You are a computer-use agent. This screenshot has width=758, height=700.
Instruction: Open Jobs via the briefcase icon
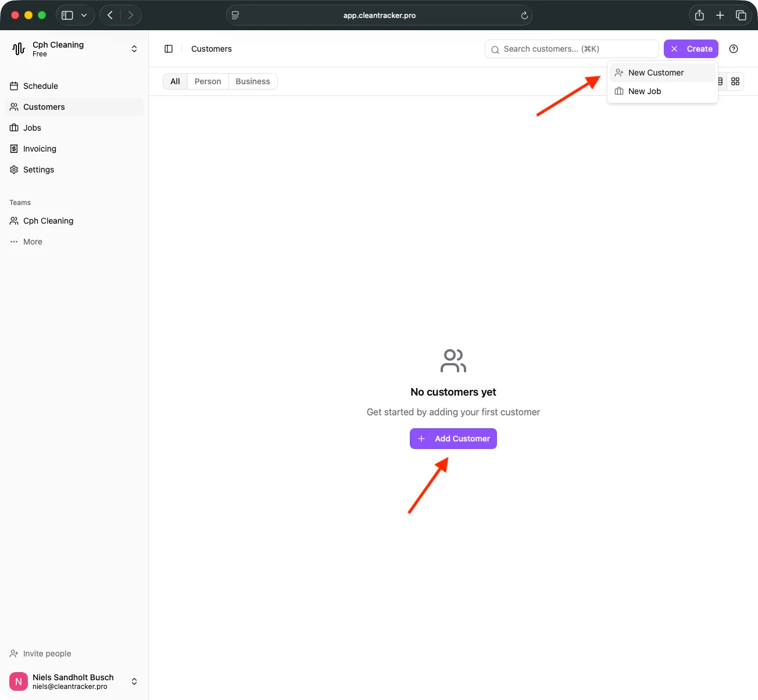13,128
